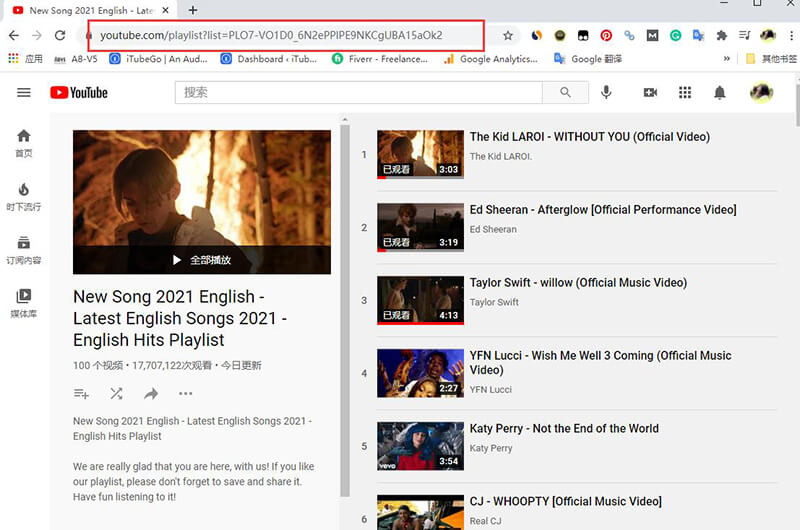This screenshot has height=530, width=800.
Task: Click the YouTube logo
Action: [79, 92]
